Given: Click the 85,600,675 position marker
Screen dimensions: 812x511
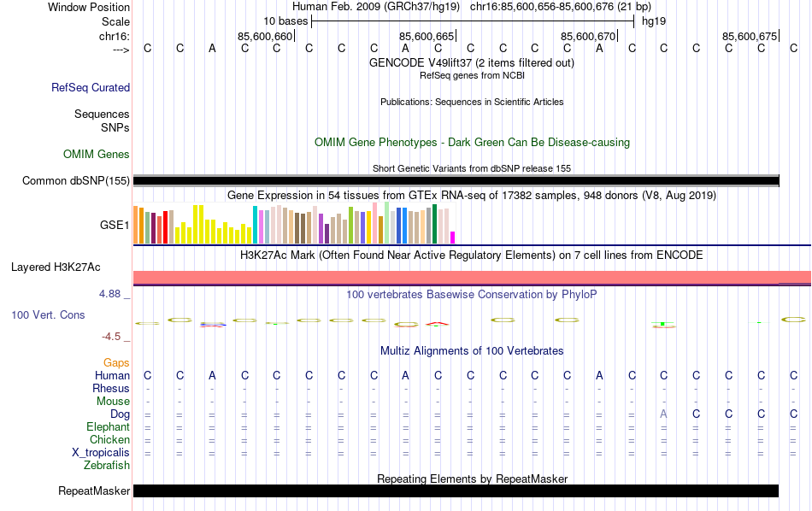Looking at the screenshot, I should (750, 36).
